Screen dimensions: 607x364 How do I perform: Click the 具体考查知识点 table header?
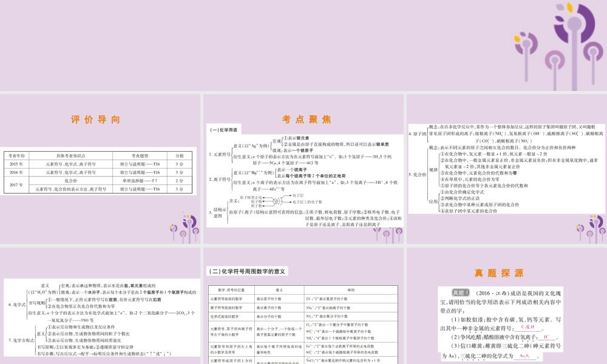(71, 155)
